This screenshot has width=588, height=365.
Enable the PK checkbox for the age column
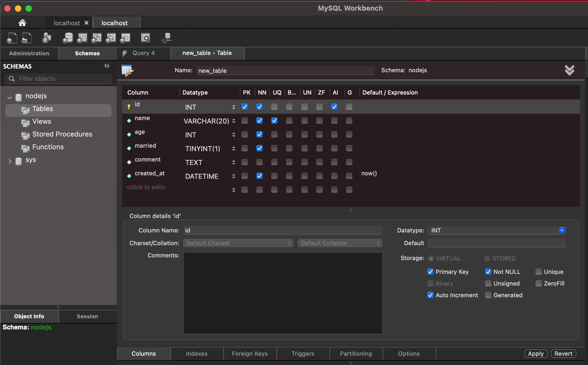pos(245,135)
